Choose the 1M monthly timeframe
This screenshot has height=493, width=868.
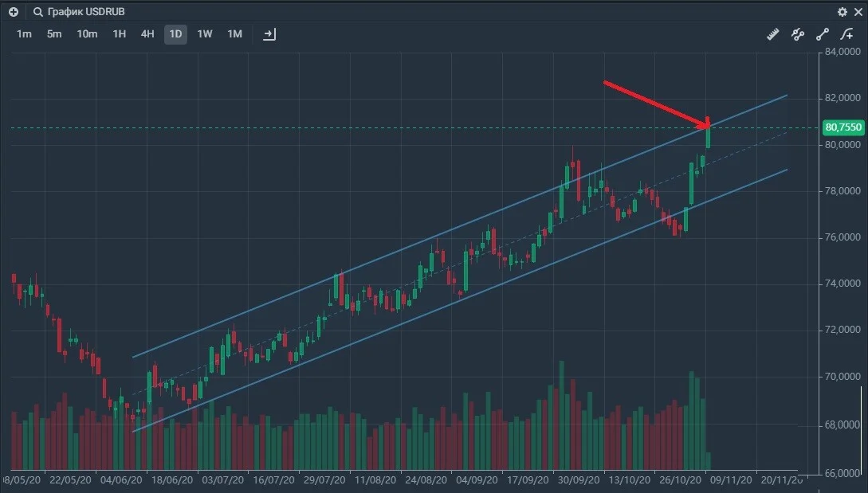click(x=234, y=34)
